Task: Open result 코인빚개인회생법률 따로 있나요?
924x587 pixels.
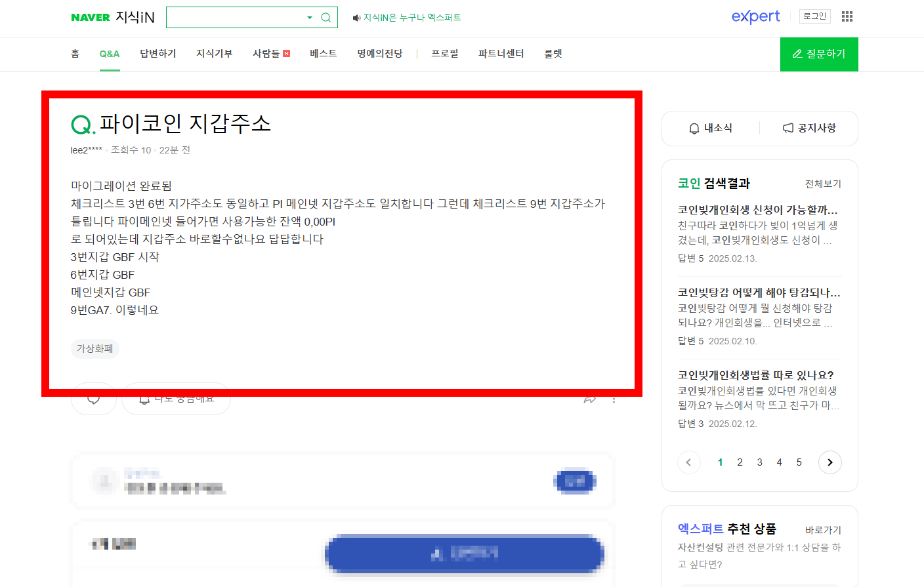Action: coord(756,375)
